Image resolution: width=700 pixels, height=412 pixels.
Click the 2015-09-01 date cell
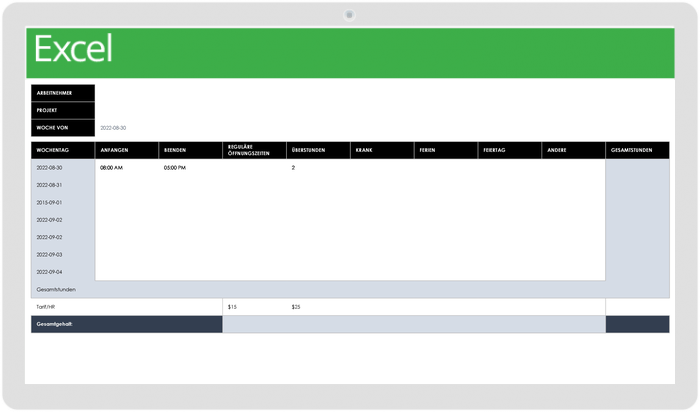point(63,203)
